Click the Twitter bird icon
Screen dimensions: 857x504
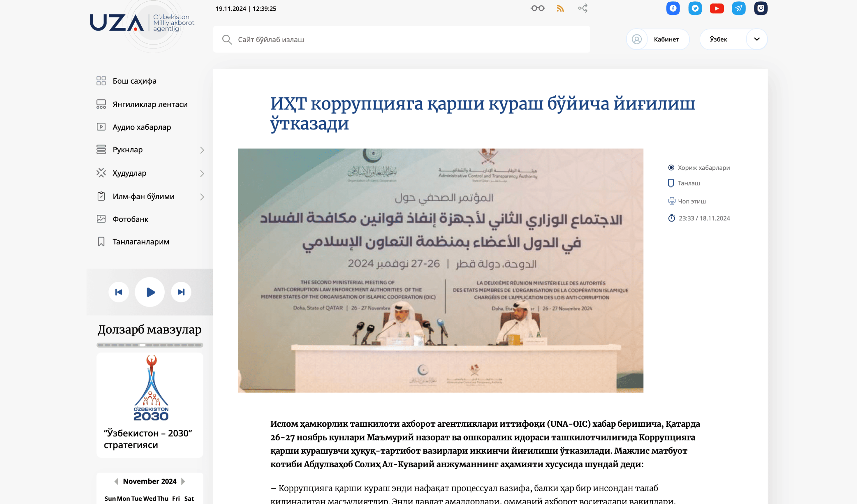[x=695, y=8]
